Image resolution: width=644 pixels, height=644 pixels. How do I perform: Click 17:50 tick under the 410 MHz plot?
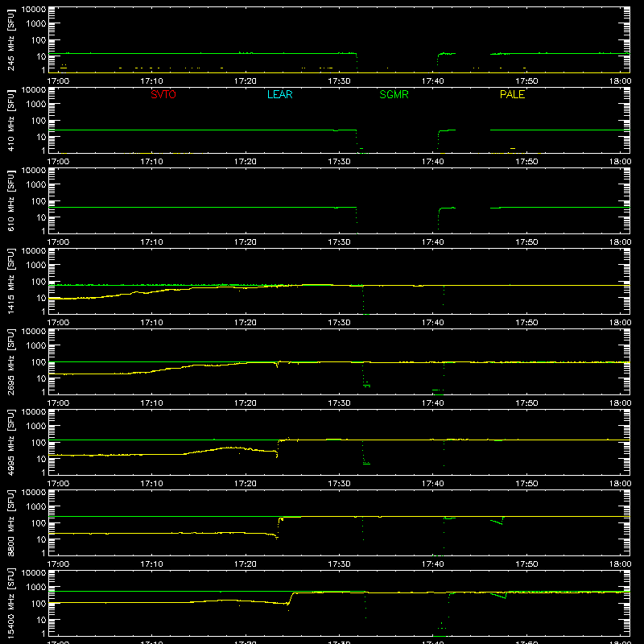tap(526, 162)
